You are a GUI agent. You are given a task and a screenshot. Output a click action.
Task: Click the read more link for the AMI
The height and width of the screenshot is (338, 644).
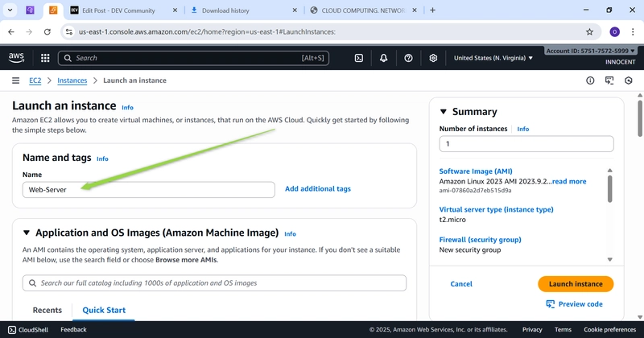pos(569,182)
